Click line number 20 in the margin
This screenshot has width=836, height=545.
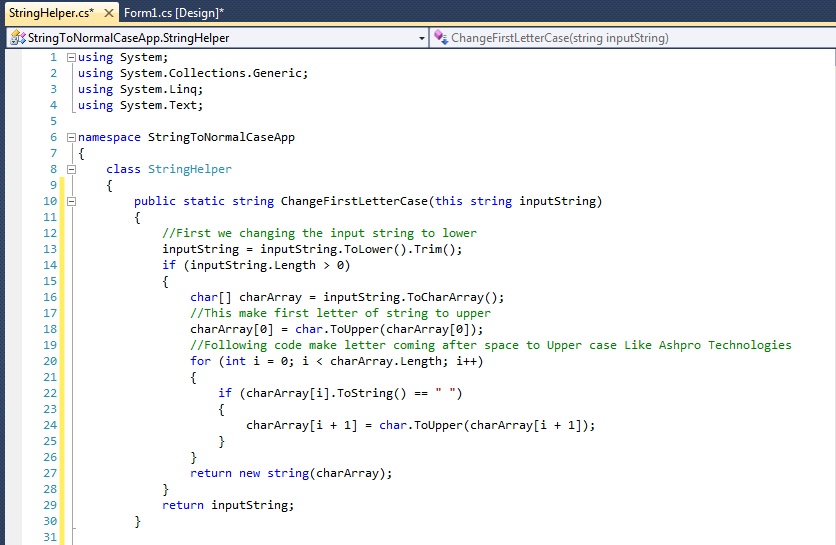point(50,361)
